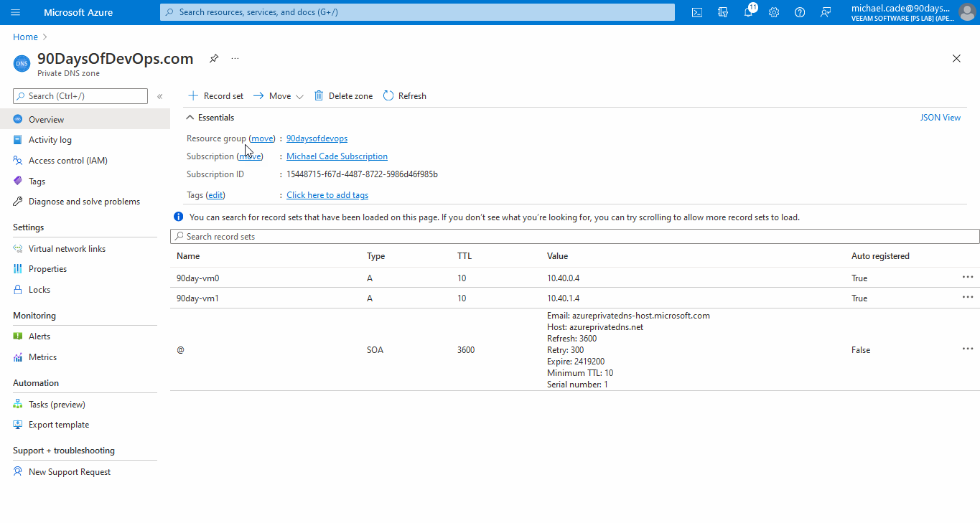The image size is (980, 523).
Task: Open the portal hamburger menu
Action: click(16, 12)
